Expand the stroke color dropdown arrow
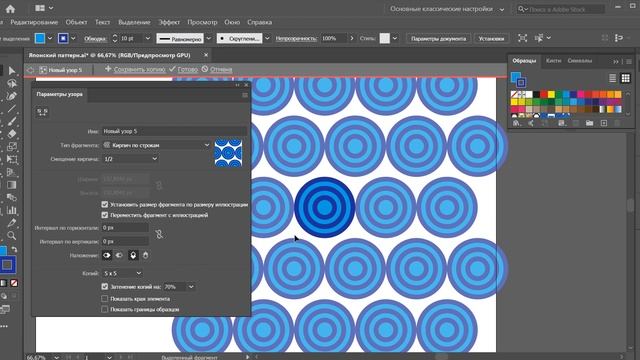The image size is (640, 360). 73,38
